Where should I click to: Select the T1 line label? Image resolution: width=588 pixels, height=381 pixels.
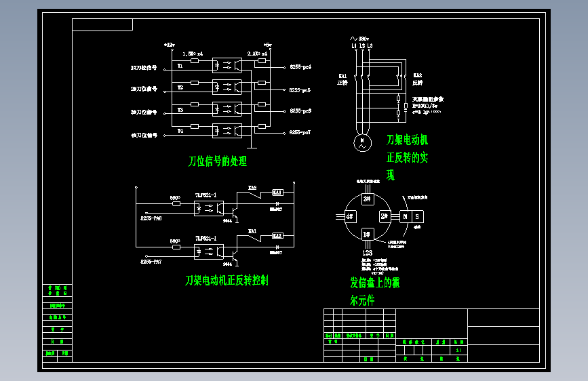(x=180, y=66)
